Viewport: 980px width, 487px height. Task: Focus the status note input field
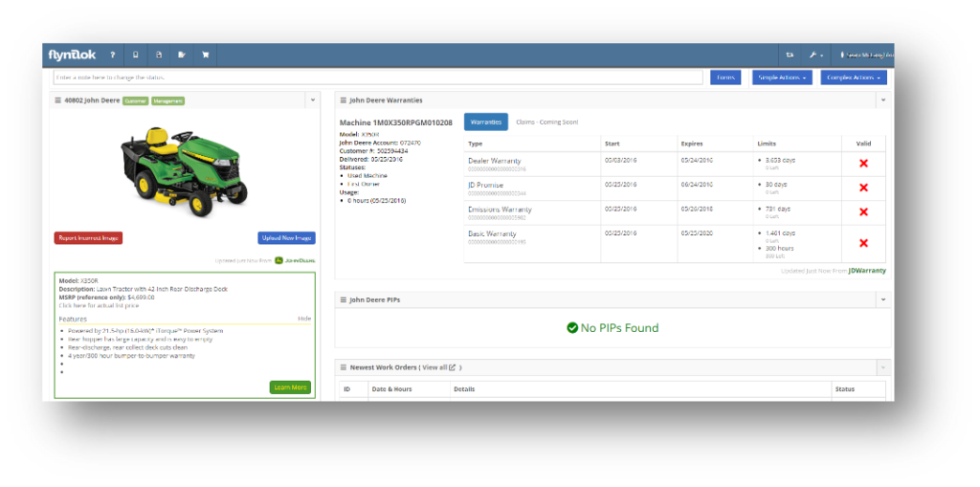[378, 77]
